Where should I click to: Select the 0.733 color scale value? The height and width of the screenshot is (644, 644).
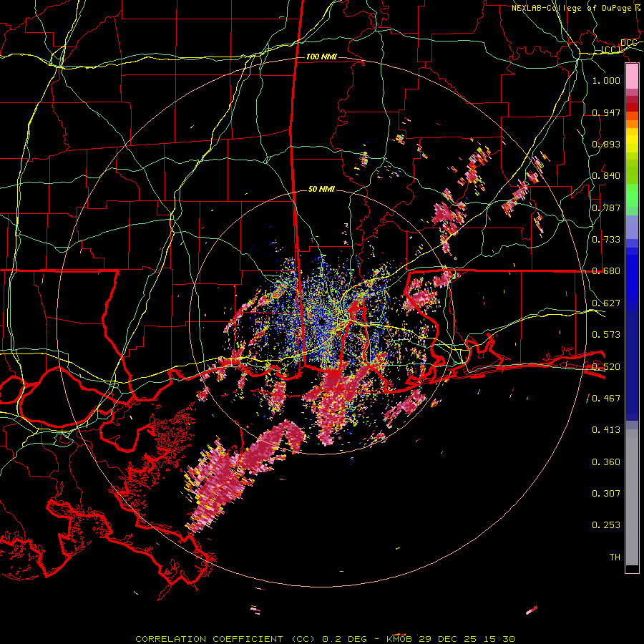click(x=606, y=239)
